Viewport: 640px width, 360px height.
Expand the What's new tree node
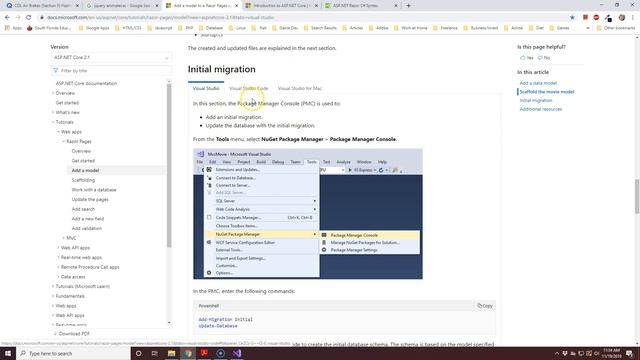[x=53, y=112]
